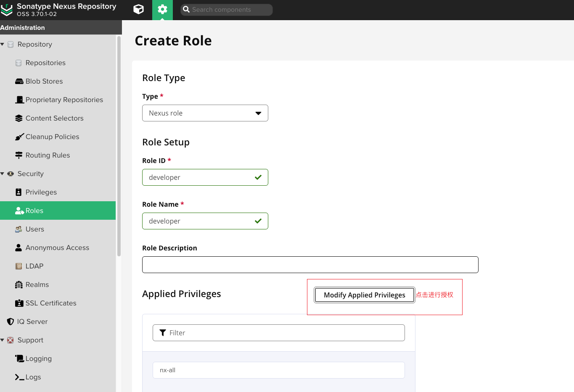Click the IQ Server shield icon
Image resolution: width=574 pixels, height=392 pixels.
click(11, 321)
